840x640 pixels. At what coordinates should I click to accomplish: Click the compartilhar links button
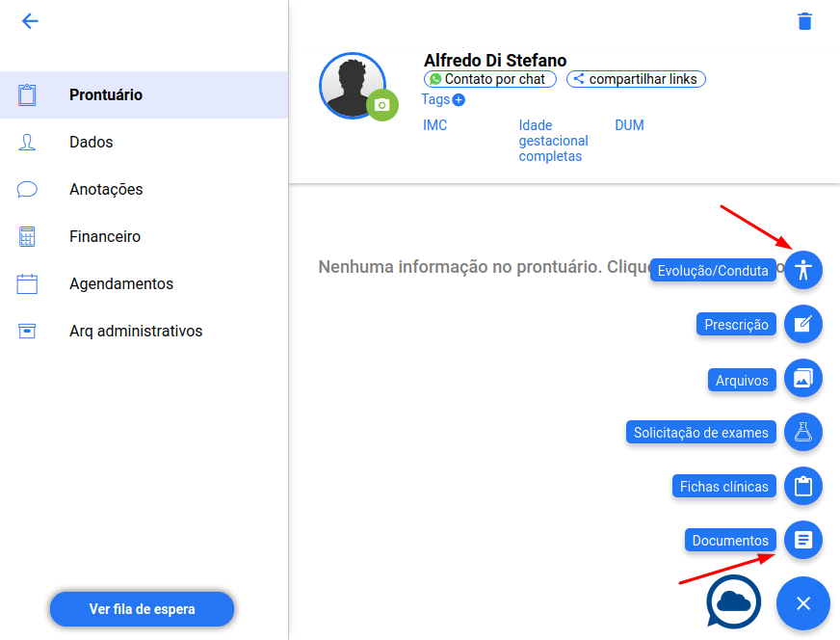pyautogui.click(x=636, y=79)
